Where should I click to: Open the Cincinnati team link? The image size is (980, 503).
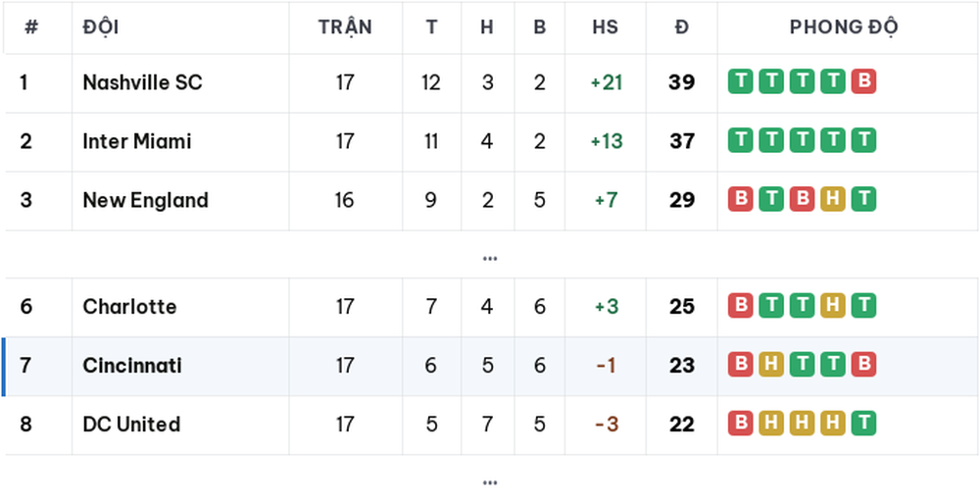pos(132,365)
